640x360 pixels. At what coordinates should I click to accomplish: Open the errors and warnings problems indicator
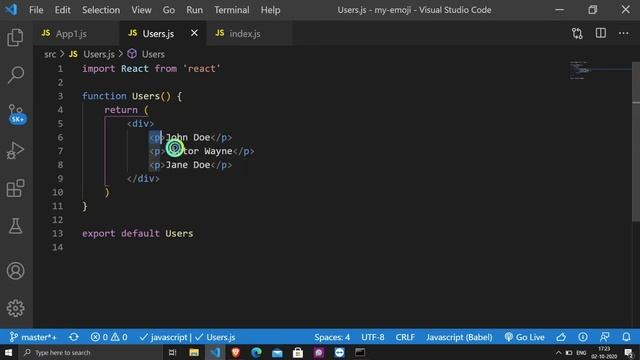pyautogui.click(x=109, y=337)
